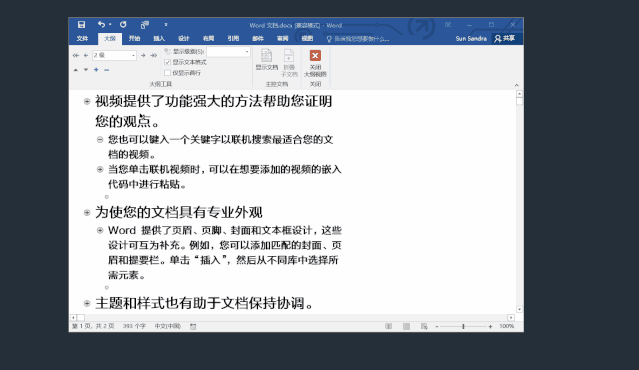This screenshot has width=639, height=370.
Task: Expand the selected item with the plus icon
Action: tap(96, 70)
